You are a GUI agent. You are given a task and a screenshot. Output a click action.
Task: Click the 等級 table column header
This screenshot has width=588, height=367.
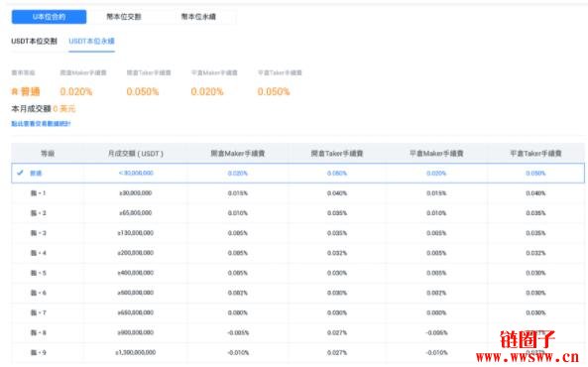[48, 154]
